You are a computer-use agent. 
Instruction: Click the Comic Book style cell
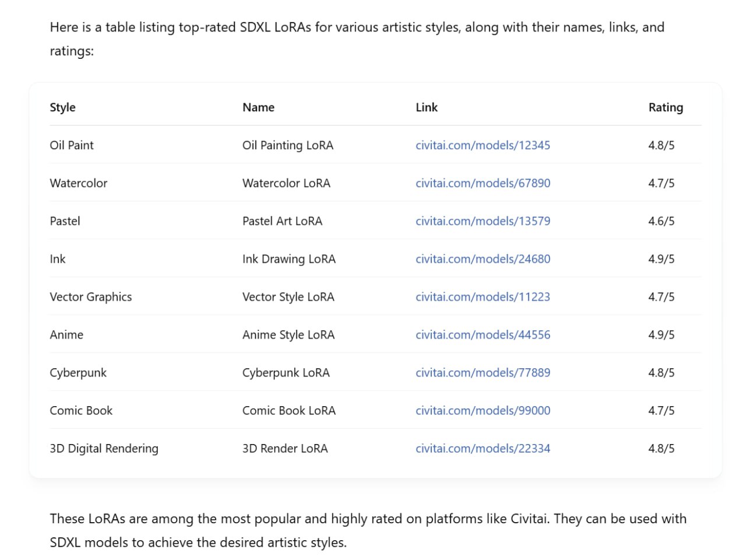[x=81, y=410]
